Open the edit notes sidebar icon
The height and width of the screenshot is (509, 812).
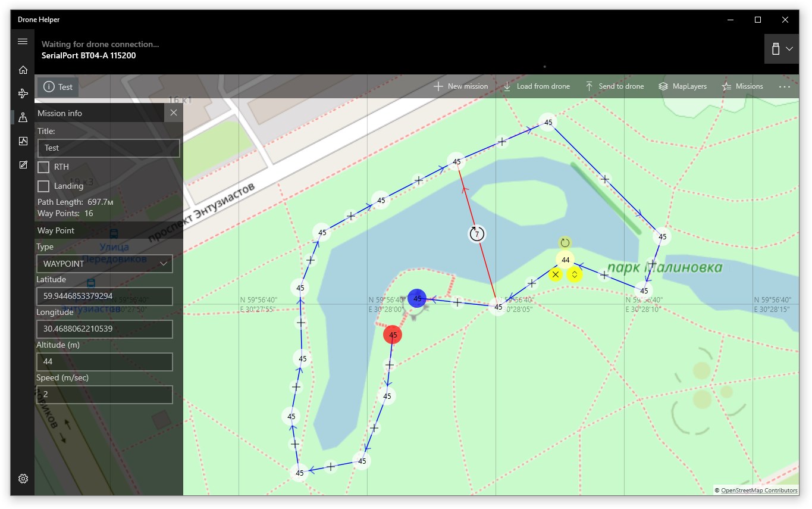click(x=23, y=165)
